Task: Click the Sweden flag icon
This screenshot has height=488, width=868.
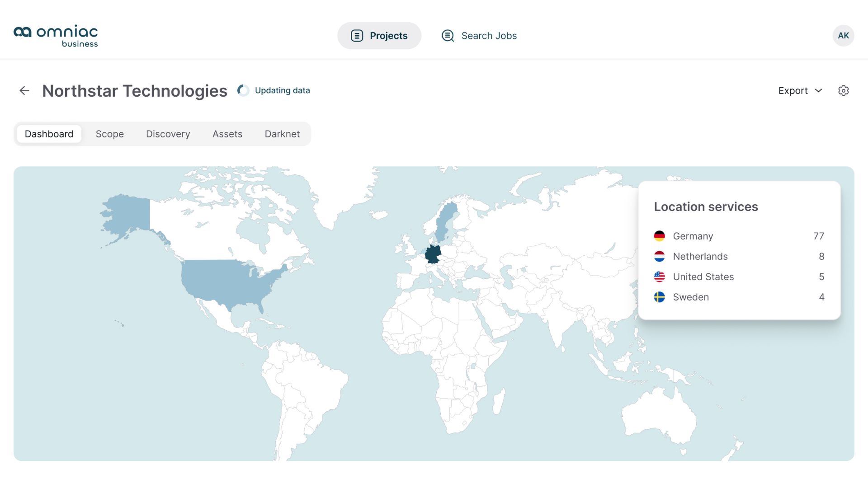Action: click(x=659, y=297)
